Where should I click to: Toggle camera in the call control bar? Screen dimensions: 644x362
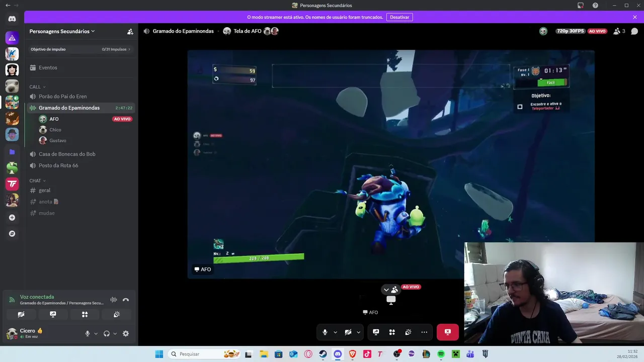(348, 332)
